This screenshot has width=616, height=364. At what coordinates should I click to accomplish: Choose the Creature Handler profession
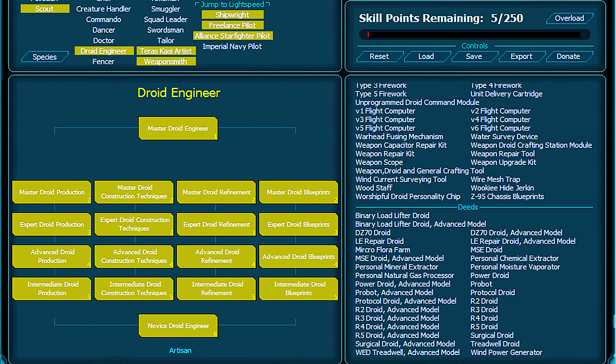tap(103, 9)
